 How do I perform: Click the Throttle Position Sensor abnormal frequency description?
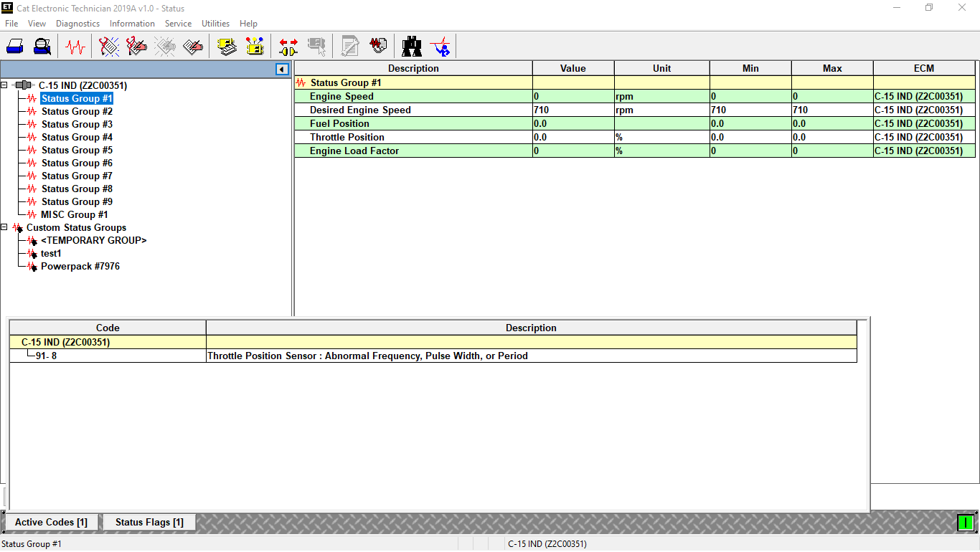tap(367, 356)
